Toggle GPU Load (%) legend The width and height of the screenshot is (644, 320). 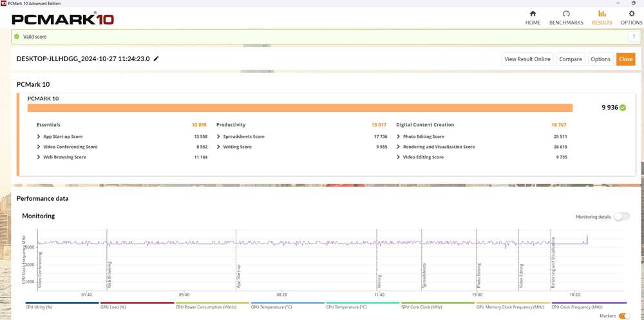(x=137, y=306)
